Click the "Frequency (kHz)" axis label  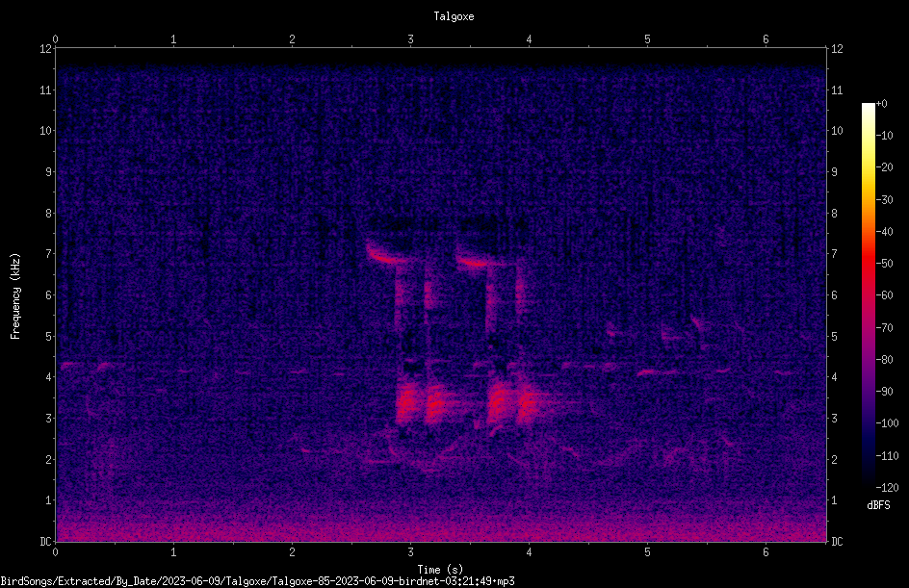15,296
